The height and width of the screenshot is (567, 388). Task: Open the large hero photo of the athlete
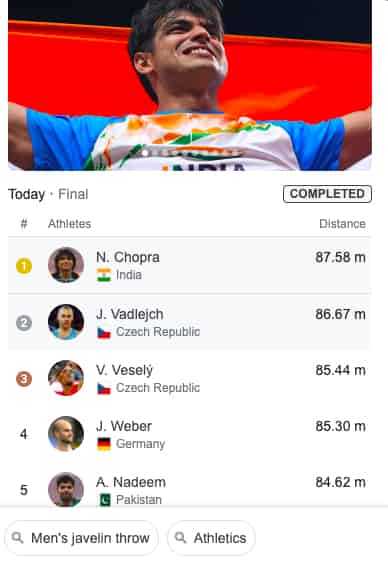coord(190,85)
